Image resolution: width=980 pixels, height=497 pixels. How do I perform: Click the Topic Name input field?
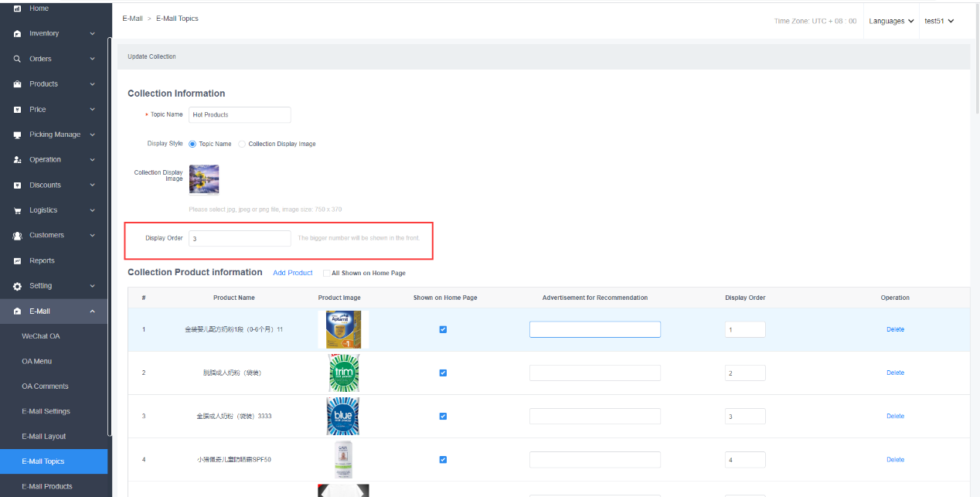(x=240, y=114)
